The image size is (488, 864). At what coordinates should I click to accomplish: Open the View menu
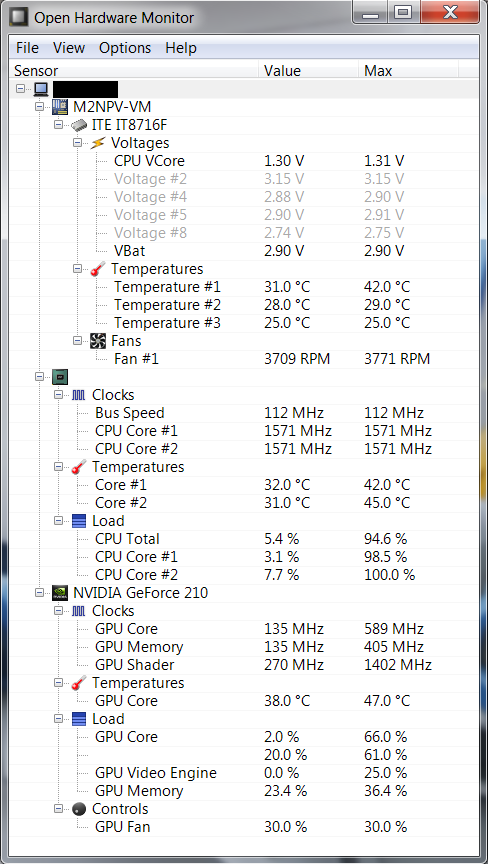(69, 48)
